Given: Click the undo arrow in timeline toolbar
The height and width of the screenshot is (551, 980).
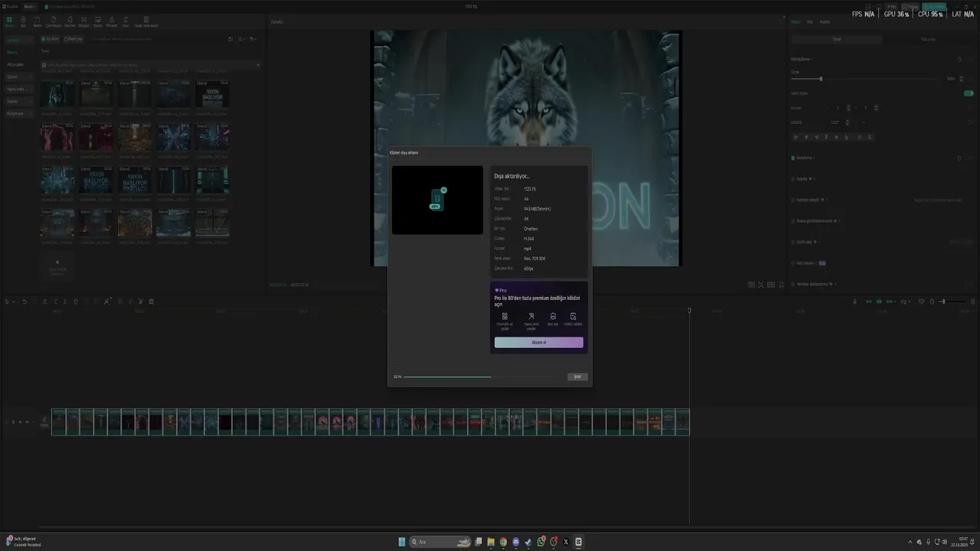Looking at the screenshot, I should pyautogui.click(x=24, y=302).
